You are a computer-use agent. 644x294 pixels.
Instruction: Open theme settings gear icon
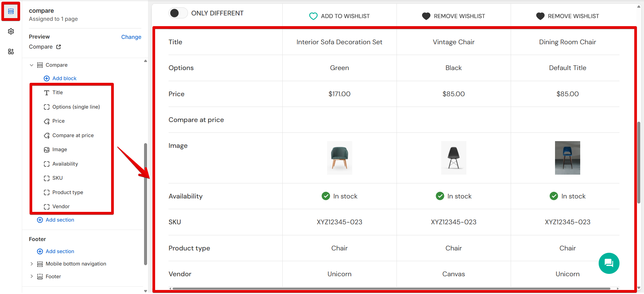click(x=11, y=31)
